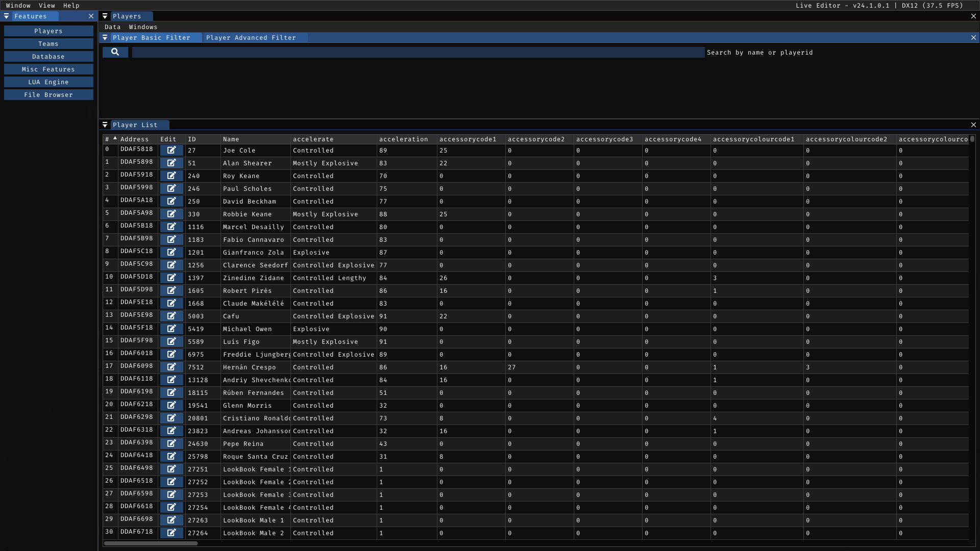Viewport: 980px width, 551px height.
Task: Open edit icon for Cafu
Action: tap(171, 316)
